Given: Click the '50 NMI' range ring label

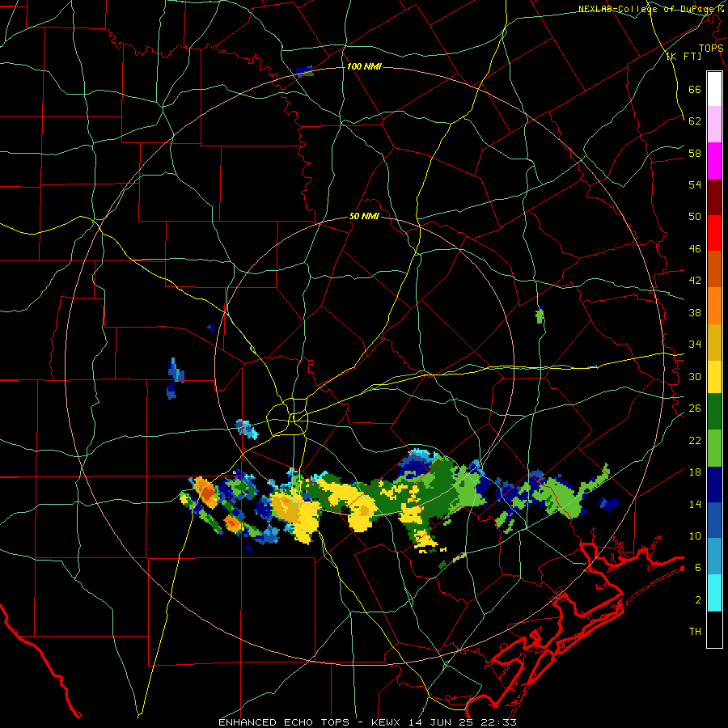Looking at the screenshot, I should (364, 216).
